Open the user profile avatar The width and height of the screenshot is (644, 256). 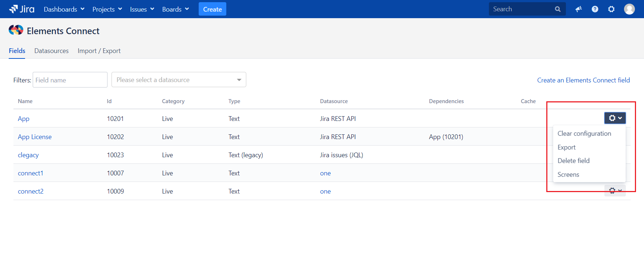[x=629, y=9]
